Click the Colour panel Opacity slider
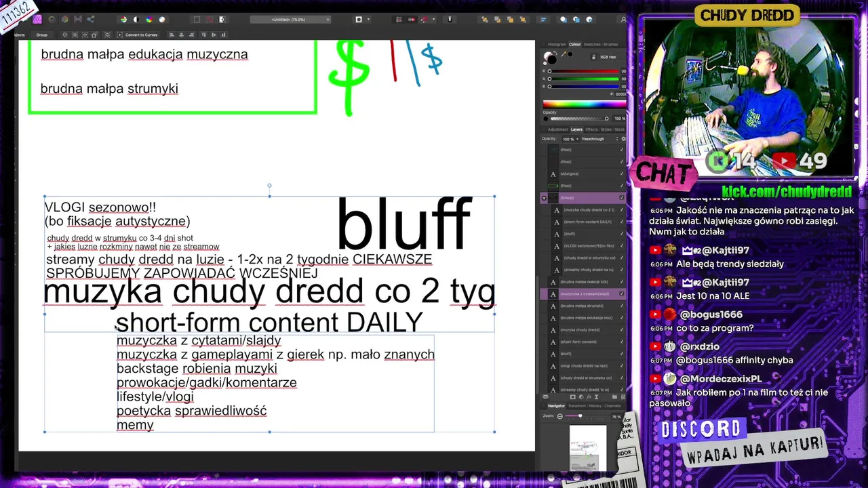 579,119
